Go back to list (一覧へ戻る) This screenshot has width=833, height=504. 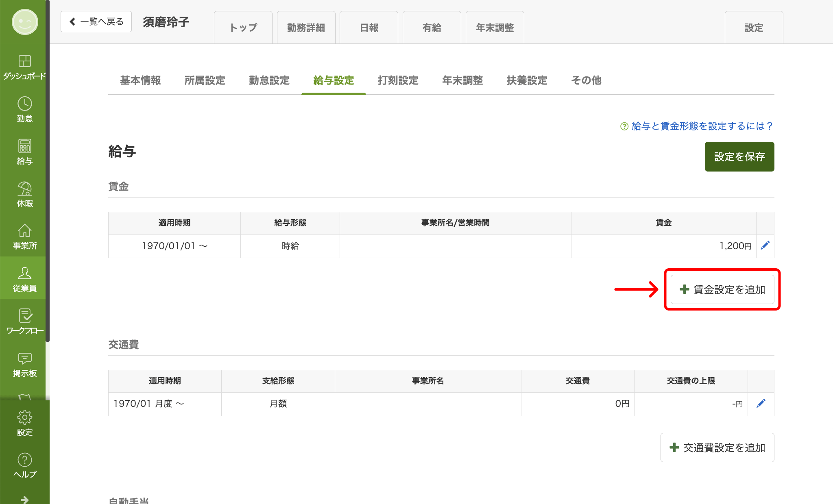click(96, 22)
